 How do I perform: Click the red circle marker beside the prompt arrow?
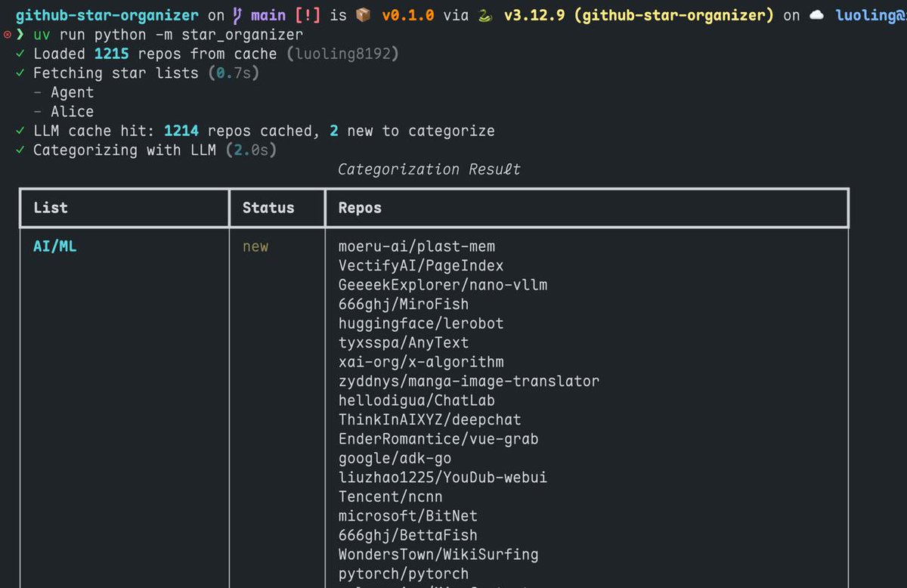click(x=7, y=35)
